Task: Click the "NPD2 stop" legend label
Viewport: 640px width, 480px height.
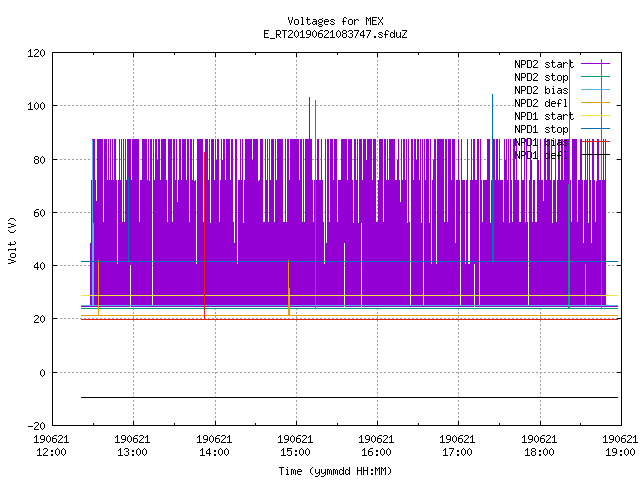Action: [541, 77]
